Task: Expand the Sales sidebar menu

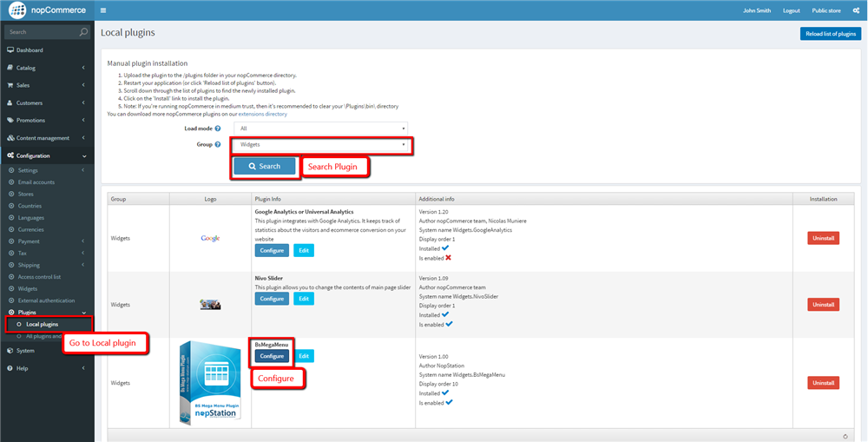Action: tap(47, 85)
